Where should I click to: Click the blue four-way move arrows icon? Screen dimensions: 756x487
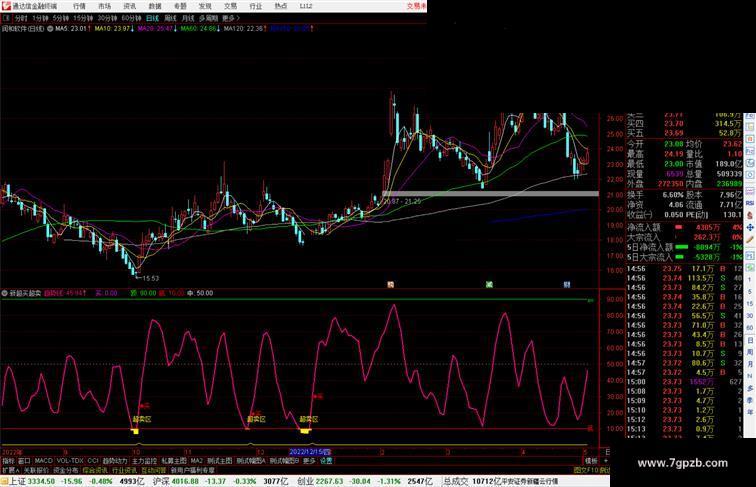pos(750,227)
